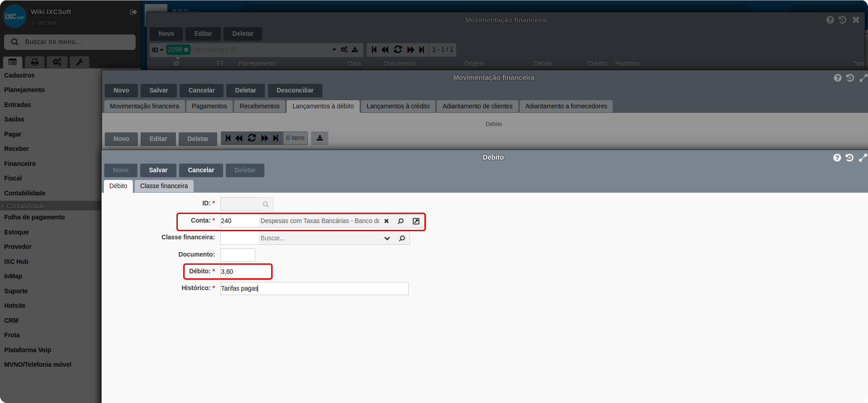Expand the Contabilidade submenu item
Viewport: 868px width, 403px height.
[25, 206]
